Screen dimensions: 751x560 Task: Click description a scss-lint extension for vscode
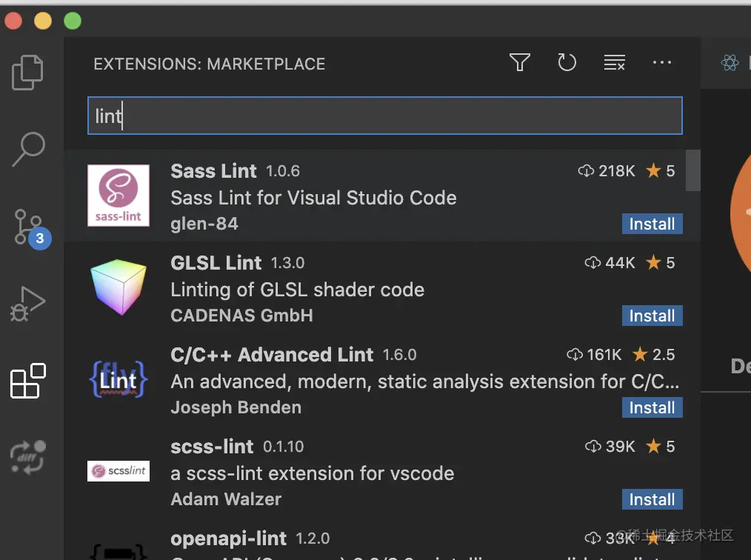[313, 474]
